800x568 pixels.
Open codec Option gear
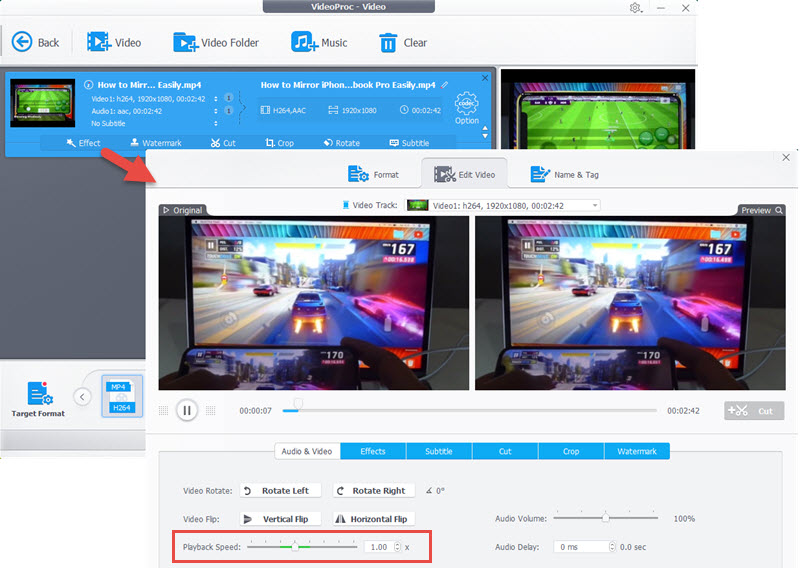point(466,108)
